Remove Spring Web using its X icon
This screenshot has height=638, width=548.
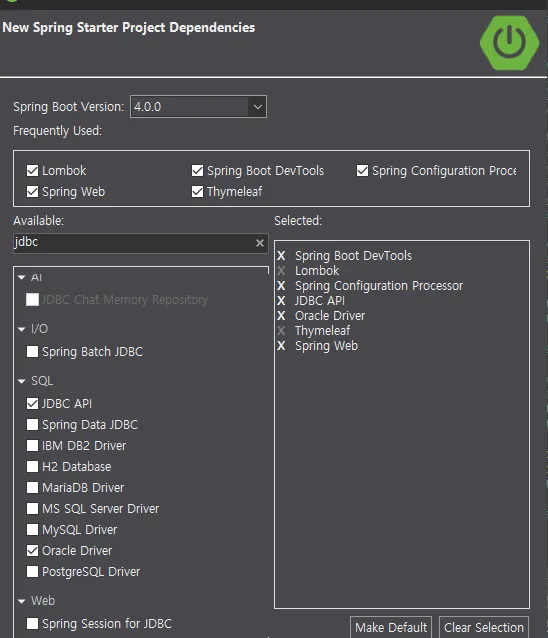[x=281, y=346]
